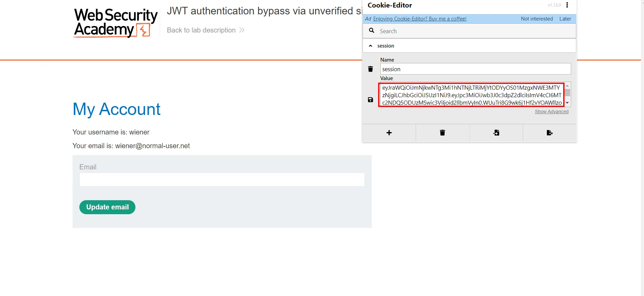Click the import cookies icon

click(496, 133)
